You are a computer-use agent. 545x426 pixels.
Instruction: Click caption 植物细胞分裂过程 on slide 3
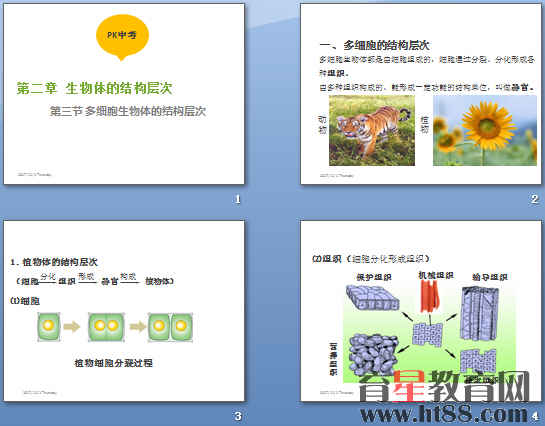click(113, 363)
